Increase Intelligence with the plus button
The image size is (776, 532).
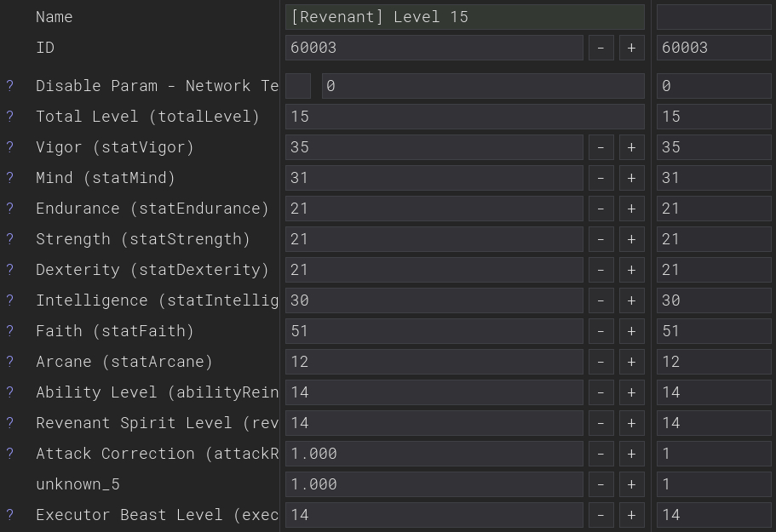pyautogui.click(x=631, y=300)
